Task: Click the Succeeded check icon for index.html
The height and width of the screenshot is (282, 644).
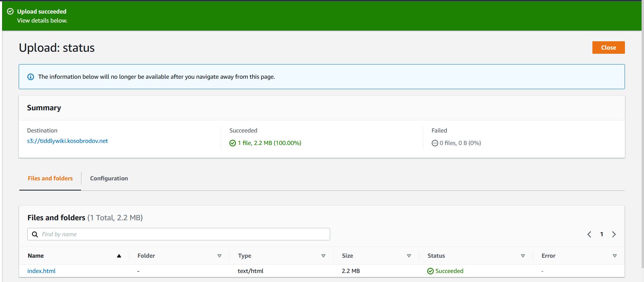Action: (x=430, y=271)
